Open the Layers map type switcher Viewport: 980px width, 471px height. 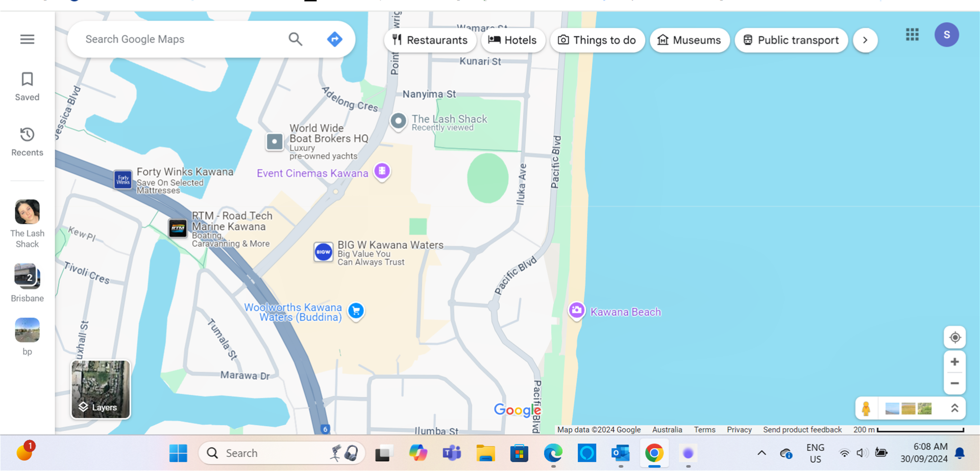(101, 389)
